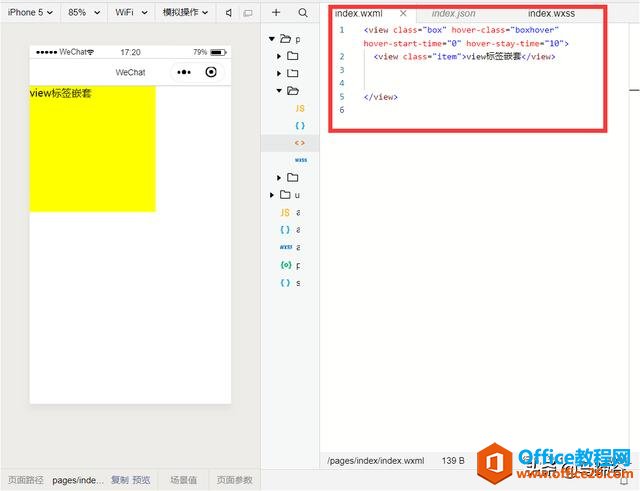Switch to the index.json editor tab
This screenshot has height=491, width=640.
(x=453, y=14)
